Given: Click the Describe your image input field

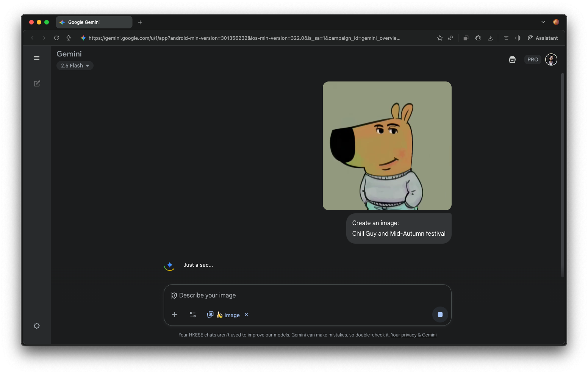Looking at the screenshot, I should pyautogui.click(x=303, y=295).
